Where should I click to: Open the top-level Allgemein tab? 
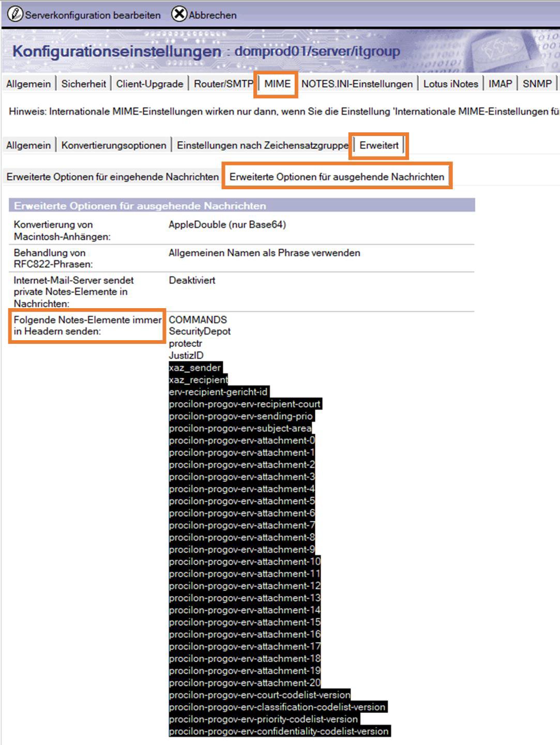(28, 84)
